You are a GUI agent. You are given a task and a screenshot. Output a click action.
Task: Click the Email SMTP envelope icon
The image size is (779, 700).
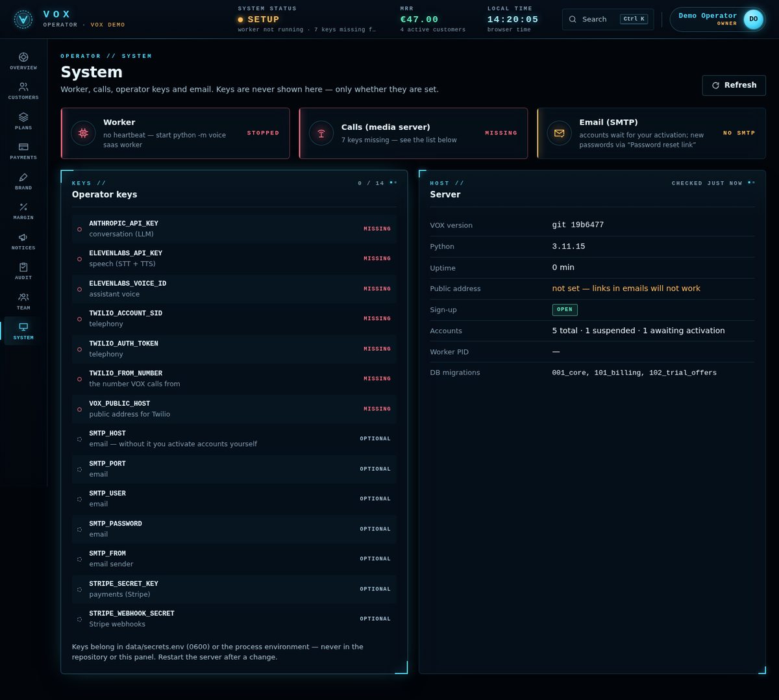(559, 133)
